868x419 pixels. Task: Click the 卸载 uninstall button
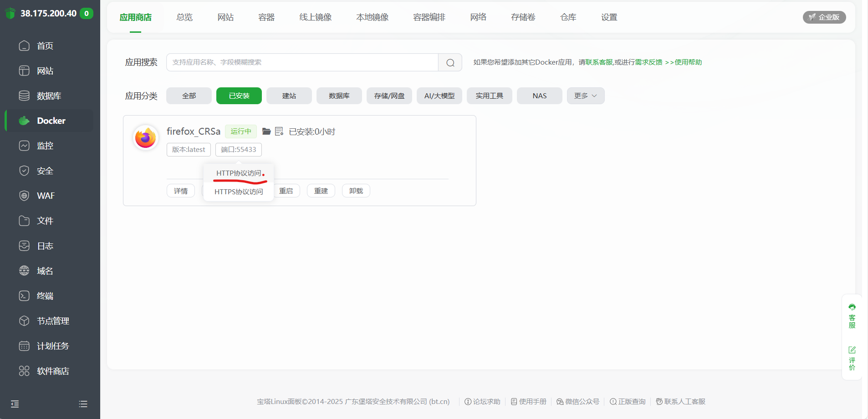coord(356,191)
